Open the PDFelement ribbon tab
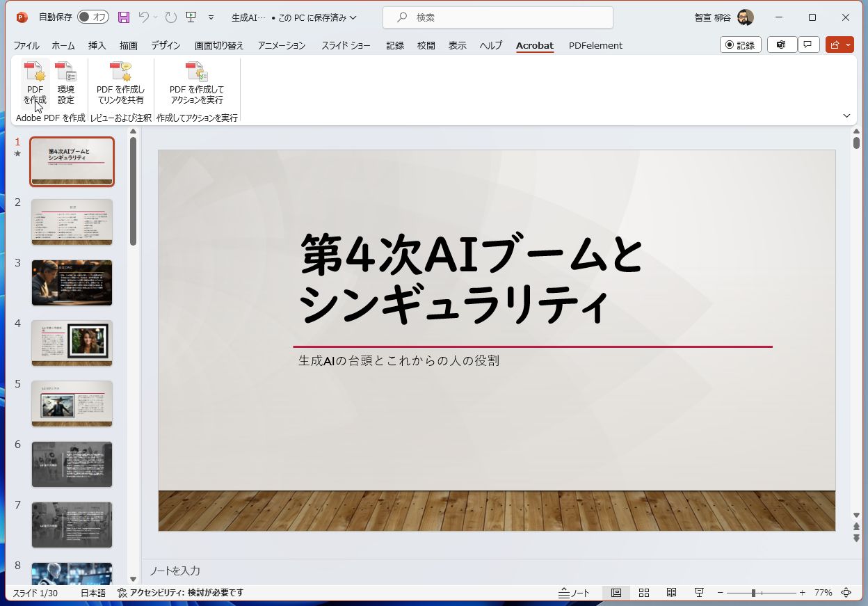868x606 pixels. 595,45
